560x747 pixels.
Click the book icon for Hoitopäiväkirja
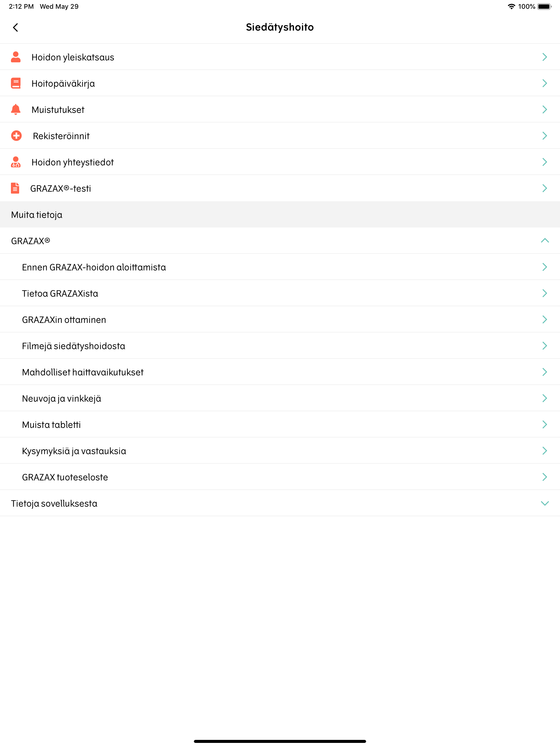coord(16,83)
